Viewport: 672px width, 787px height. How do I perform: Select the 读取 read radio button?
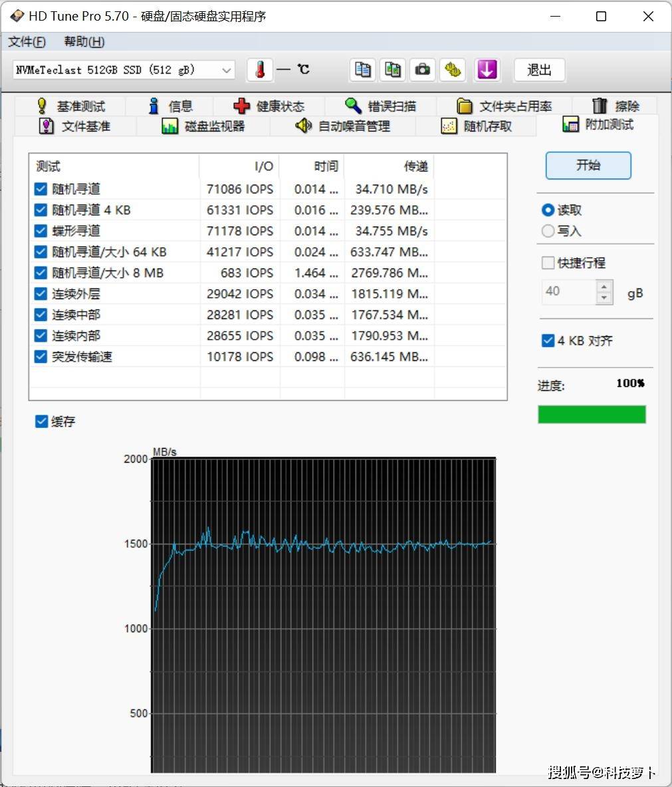pyautogui.click(x=548, y=210)
